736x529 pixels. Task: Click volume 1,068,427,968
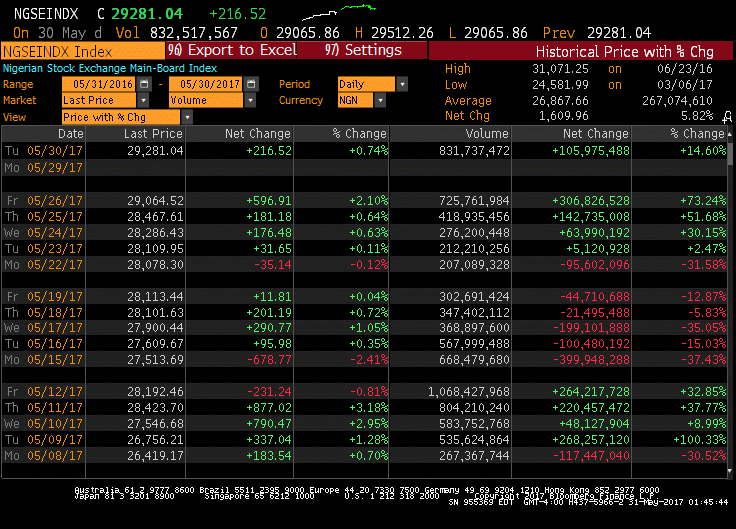pyautogui.click(x=468, y=391)
